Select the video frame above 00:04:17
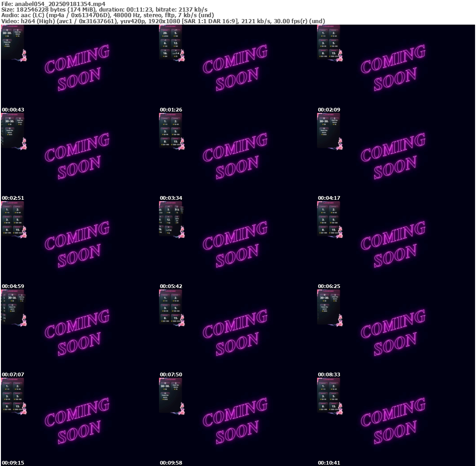The width and height of the screenshot is (476, 466). pyautogui.click(x=396, y=157)
